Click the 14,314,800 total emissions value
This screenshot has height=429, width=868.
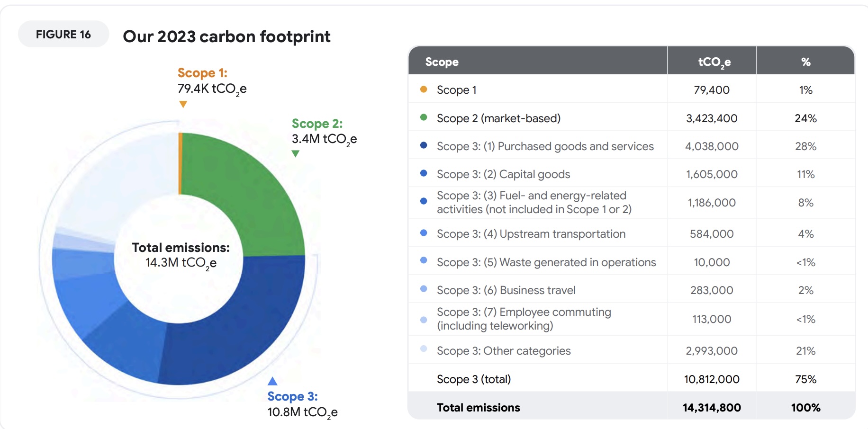click(712, 408)
